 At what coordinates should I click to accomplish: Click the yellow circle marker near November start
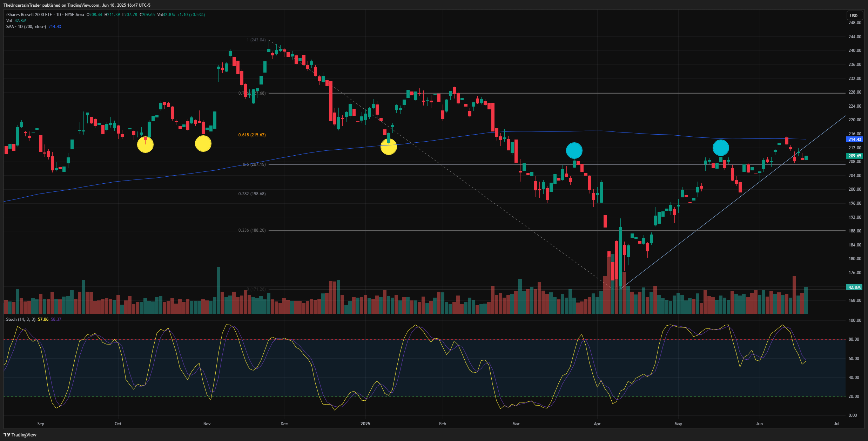(203, 143)
